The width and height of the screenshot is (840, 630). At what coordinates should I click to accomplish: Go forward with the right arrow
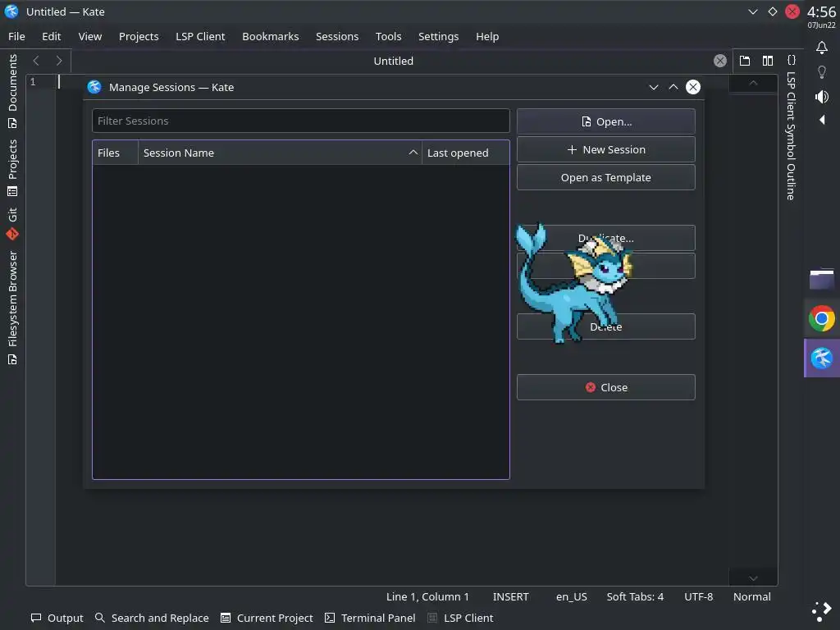coord(59,61)
